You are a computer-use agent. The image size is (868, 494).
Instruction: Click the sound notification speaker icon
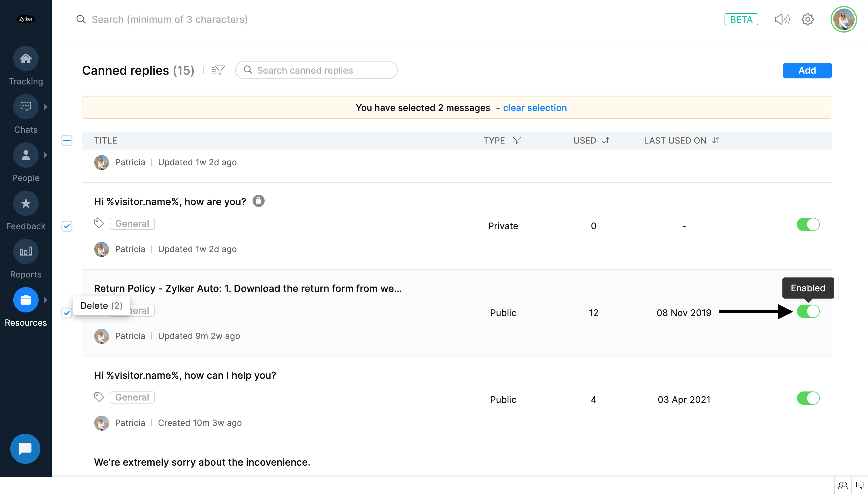click(782, 19)
